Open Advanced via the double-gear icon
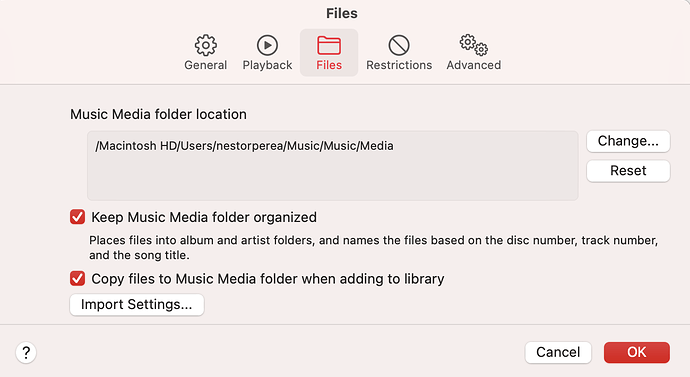 [473, 45]
